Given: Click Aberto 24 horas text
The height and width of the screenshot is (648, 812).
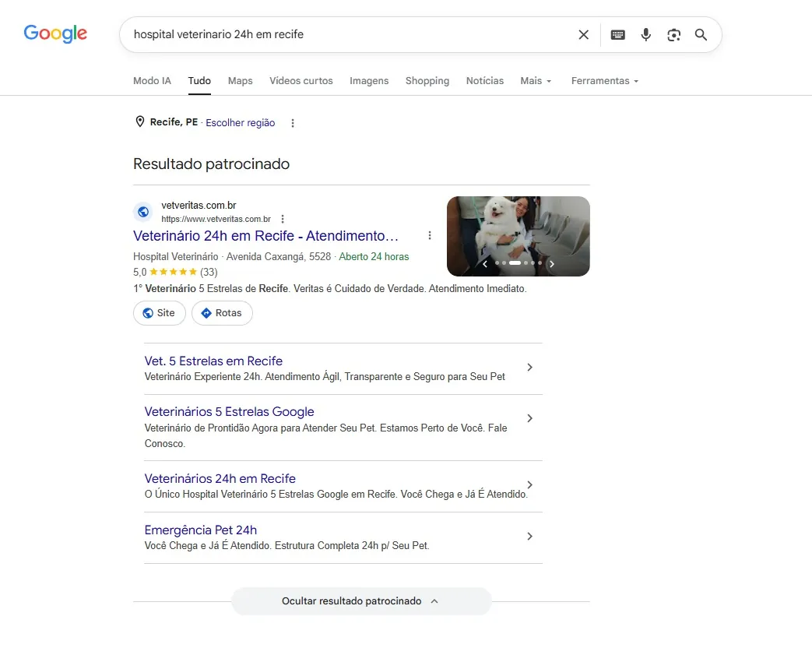Looking at the screenshot, I should [374, 256].
